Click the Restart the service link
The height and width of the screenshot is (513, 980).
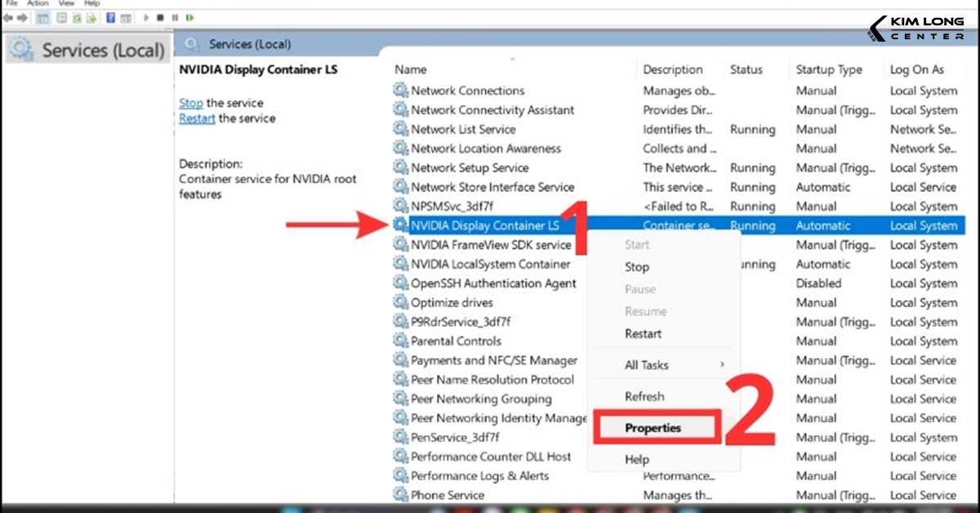(x=196, y=118)
